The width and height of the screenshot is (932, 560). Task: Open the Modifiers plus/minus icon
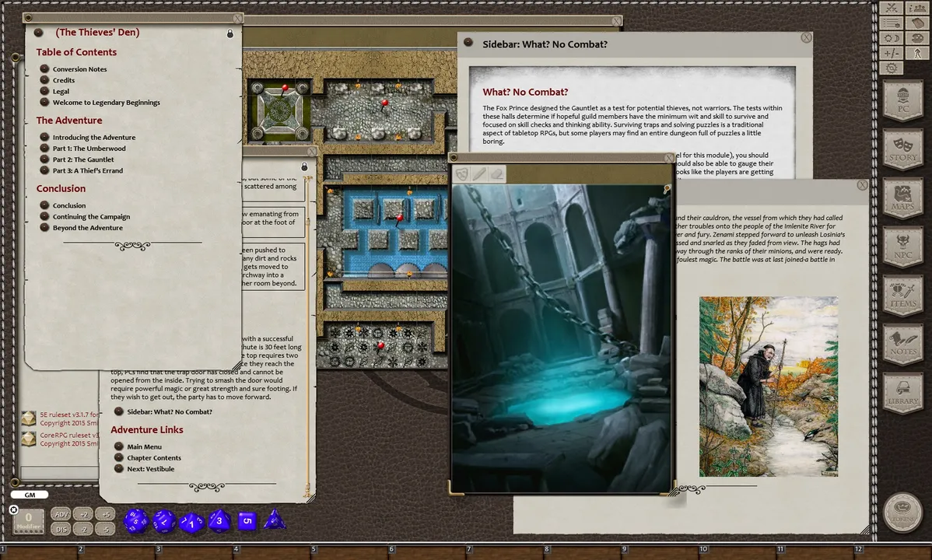(891, 53)
